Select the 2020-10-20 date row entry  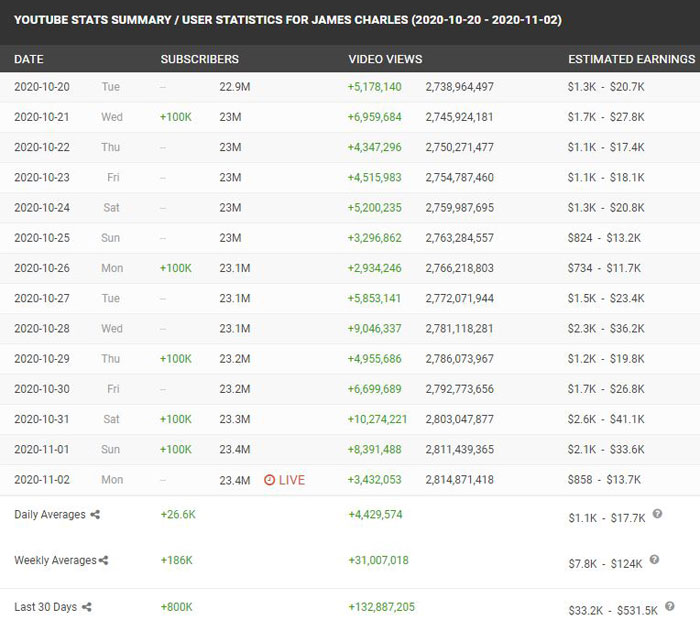point(42,87)
